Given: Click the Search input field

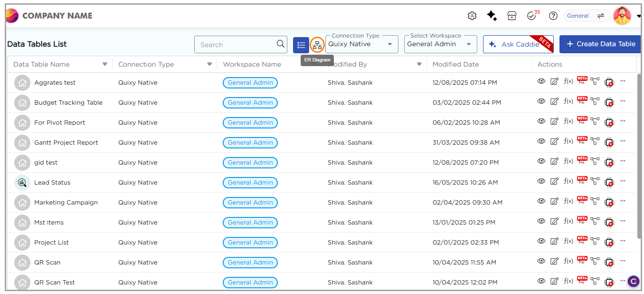Looking at the screenshot, I should click(x=236, y=45).
